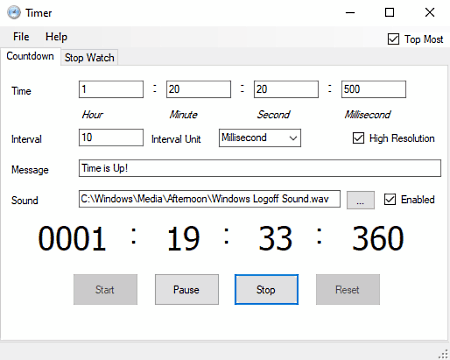Open the File menu
The width and height of the screenshot is (450, 360).
pos(21,36)
